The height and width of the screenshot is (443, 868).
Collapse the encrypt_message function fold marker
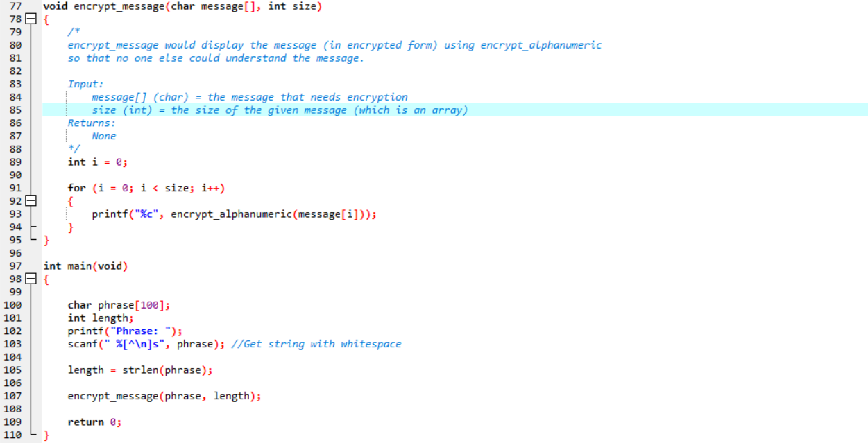coord(30,19)
